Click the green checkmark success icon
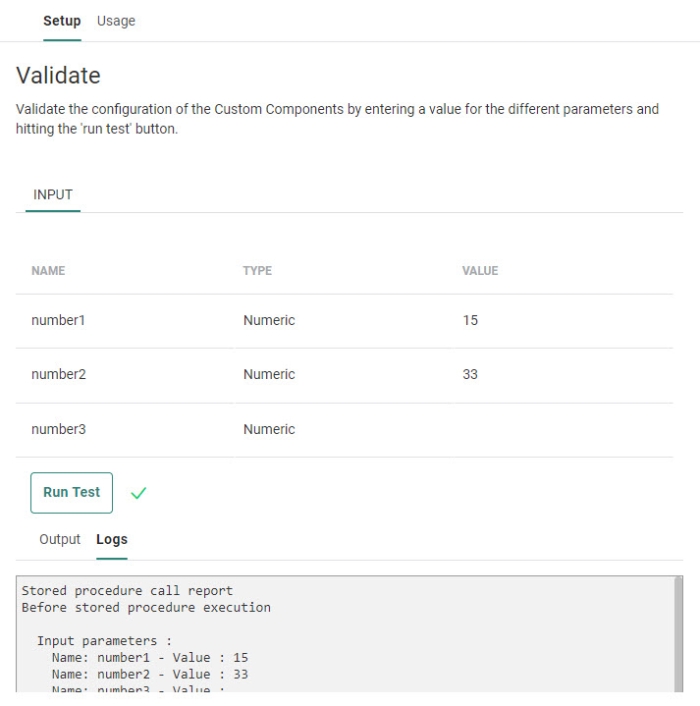Screen dimensions: 700x706 (x=139, y=493)
